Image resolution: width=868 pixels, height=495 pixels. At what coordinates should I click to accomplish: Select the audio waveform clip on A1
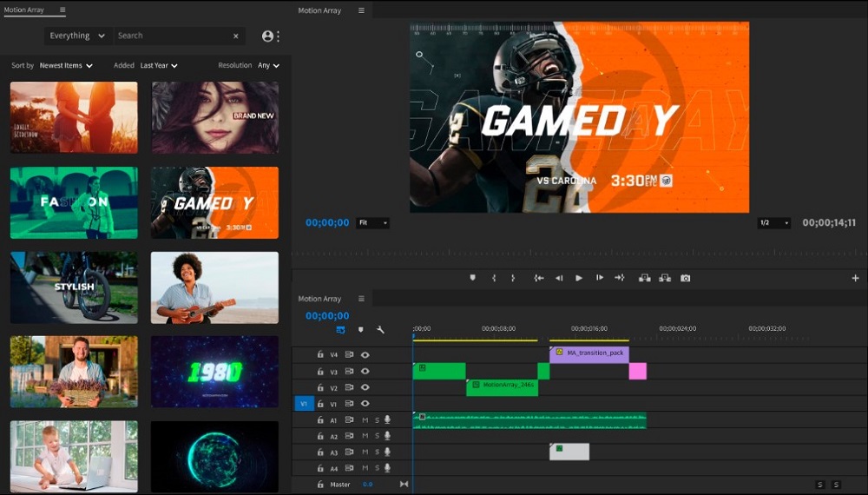tap(529, 419)
